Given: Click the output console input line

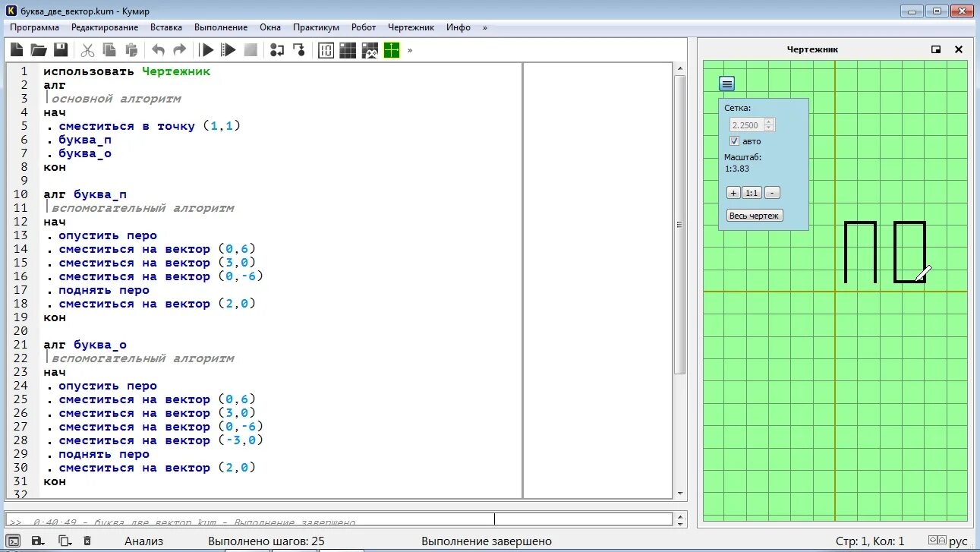Looking at the screenshot, I should [339, 520].
